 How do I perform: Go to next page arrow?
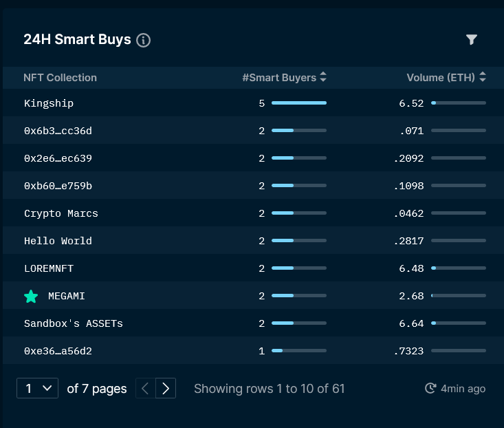[x=166, y=388]
